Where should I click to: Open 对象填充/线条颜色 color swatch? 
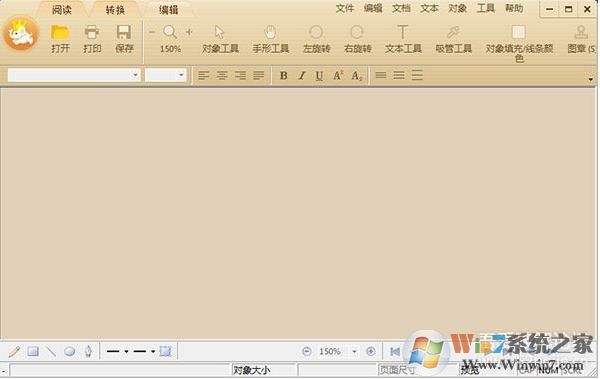[519, 43]
